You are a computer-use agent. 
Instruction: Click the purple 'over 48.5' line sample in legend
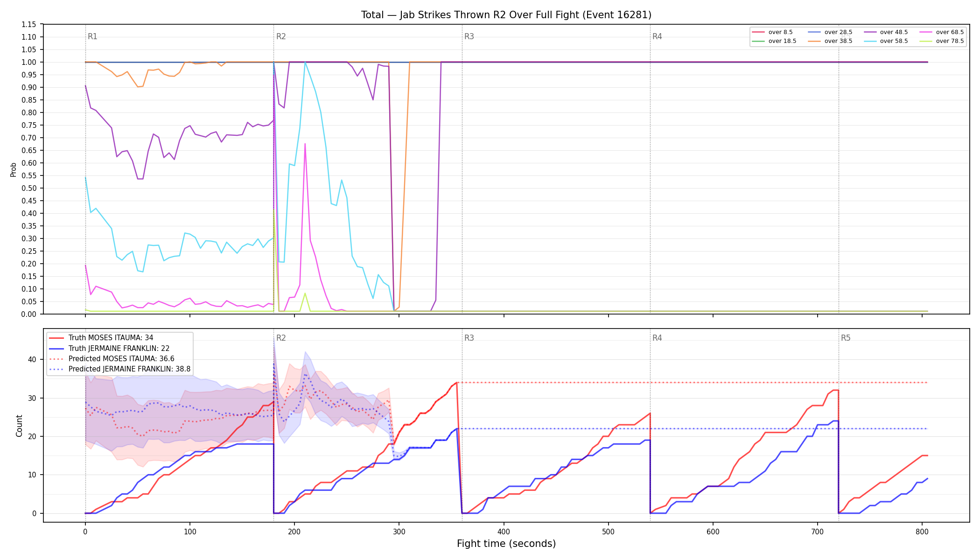tap(870, 32)
